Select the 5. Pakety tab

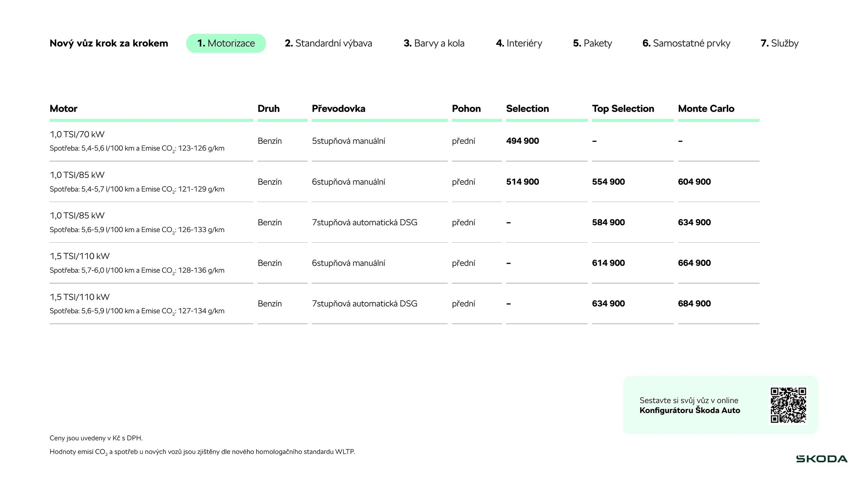(592, 43)
